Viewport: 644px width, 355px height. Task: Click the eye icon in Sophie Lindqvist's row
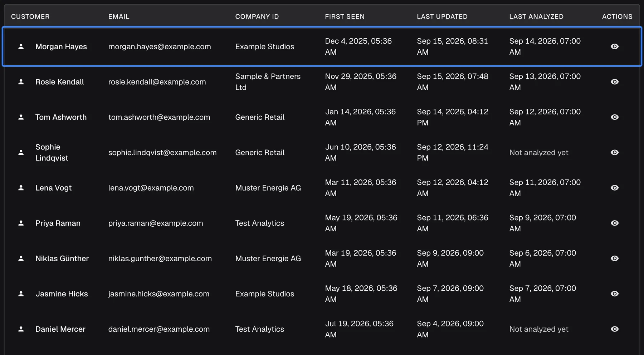tap(615, 152)
